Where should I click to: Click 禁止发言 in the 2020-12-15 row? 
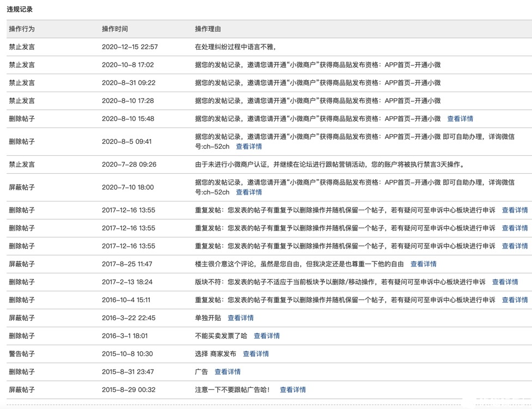click(22, 47)
